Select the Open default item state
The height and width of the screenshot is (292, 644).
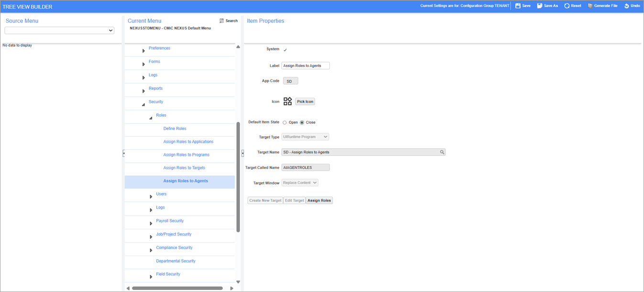point(284,123)
